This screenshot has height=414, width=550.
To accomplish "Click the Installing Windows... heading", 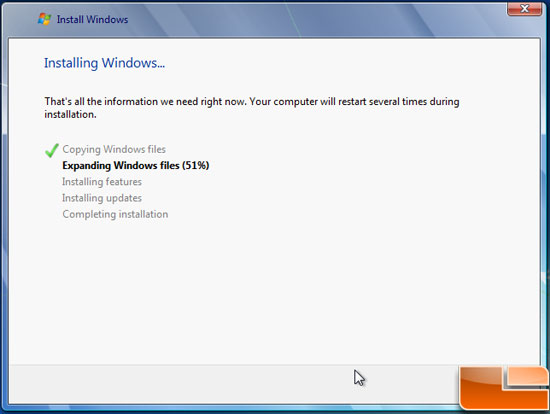I will point(104,63).
